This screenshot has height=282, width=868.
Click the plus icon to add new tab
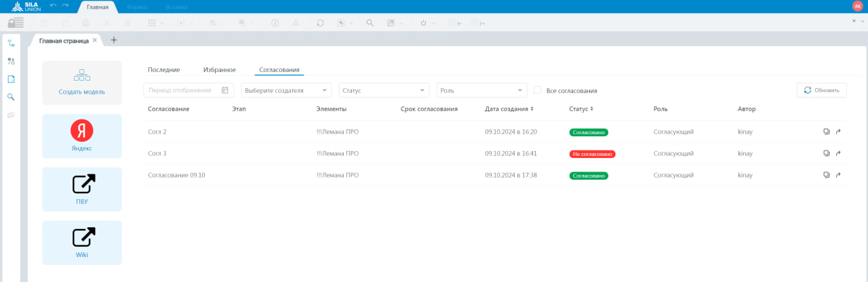pyautogui.click(x=114, y=40)
